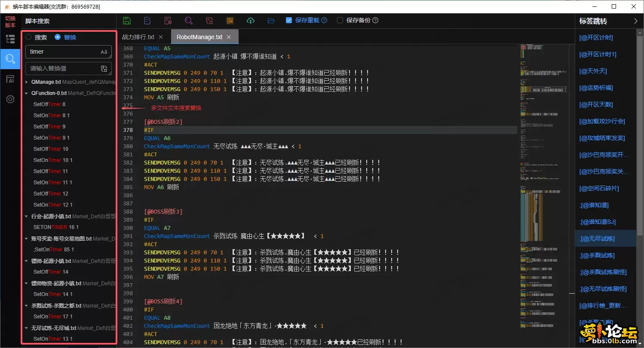
Task: Click code line [@BOSS刷新3]
Action: click(163, 211)
